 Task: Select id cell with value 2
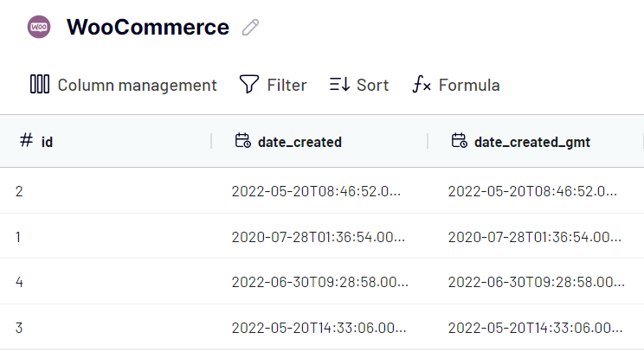pyautogui.click(x=106, y=191)
